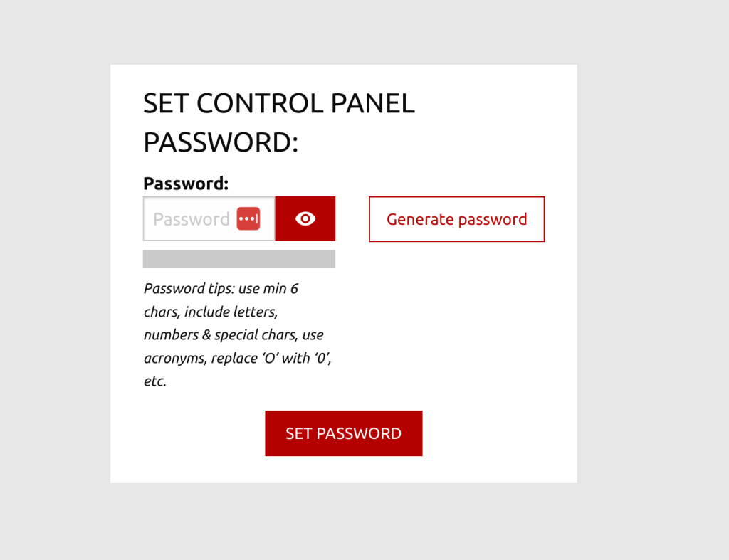Click the italic Password tips paragraph

(x=238, y=334)
